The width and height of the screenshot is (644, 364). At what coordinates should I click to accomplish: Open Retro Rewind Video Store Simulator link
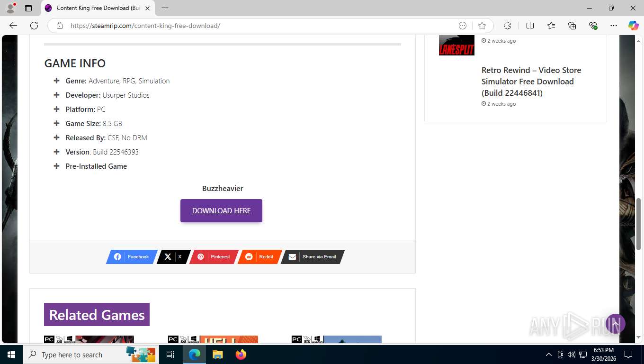click(531, 82)
